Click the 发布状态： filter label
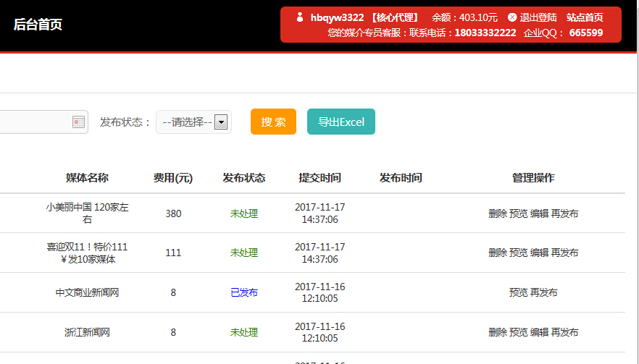The image size is (639, 364). click(125, 122)
